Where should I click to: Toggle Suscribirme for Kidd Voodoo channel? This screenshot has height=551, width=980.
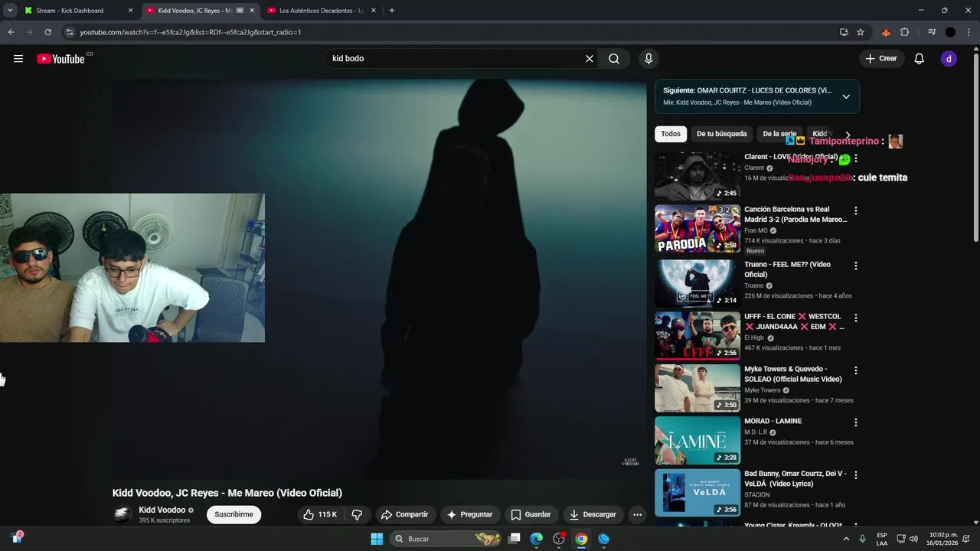234,515
